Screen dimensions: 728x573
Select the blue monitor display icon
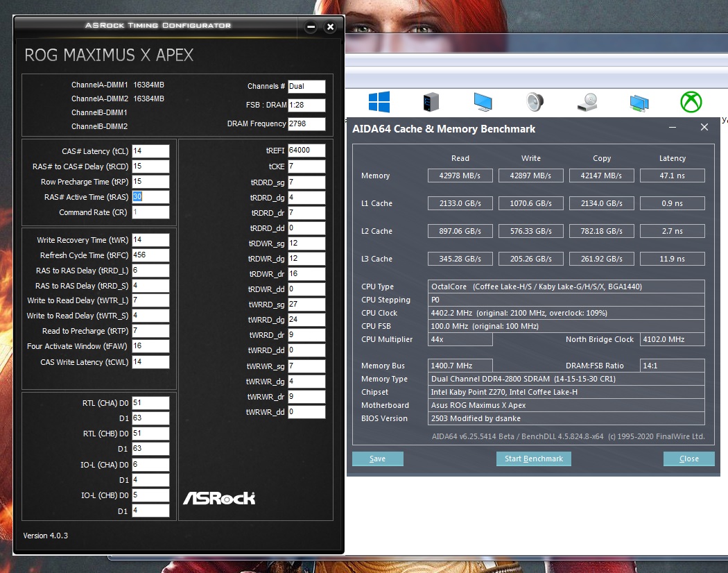(483, 102)
